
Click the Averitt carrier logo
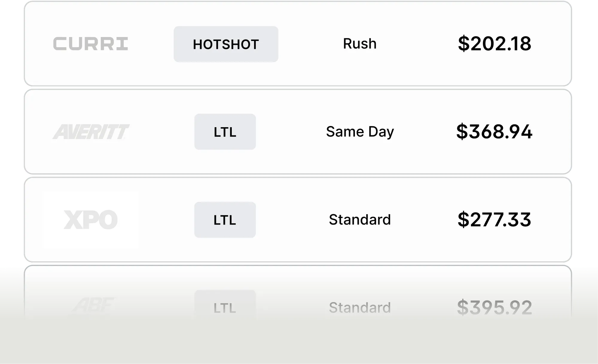pyautogui.click(x=91, y=132)
